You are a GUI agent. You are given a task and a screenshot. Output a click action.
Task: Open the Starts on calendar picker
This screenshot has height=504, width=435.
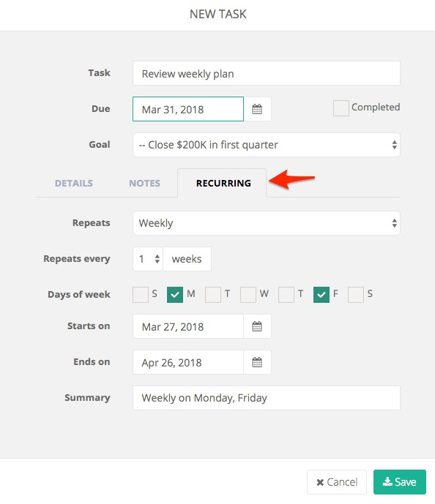pos(257,326)
